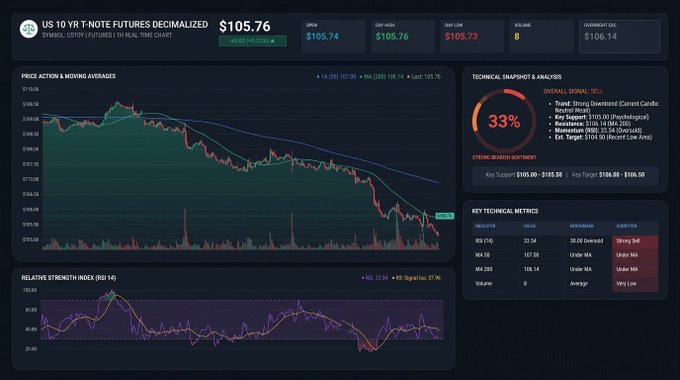
Task: Click the Trend: Strong Downtrend bullet
Action: [607, 107]
